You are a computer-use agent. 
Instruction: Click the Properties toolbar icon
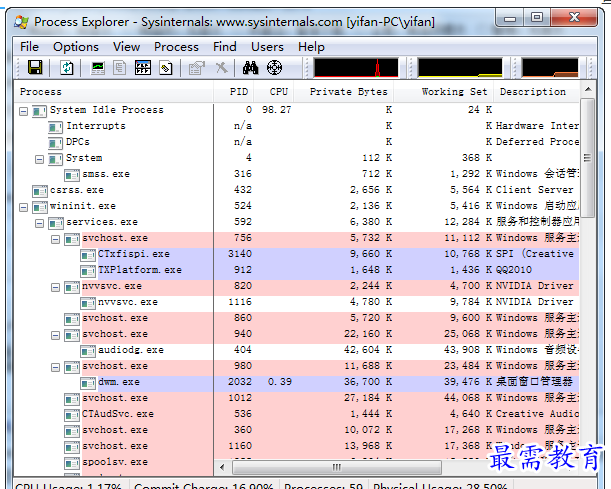(196, 68)
